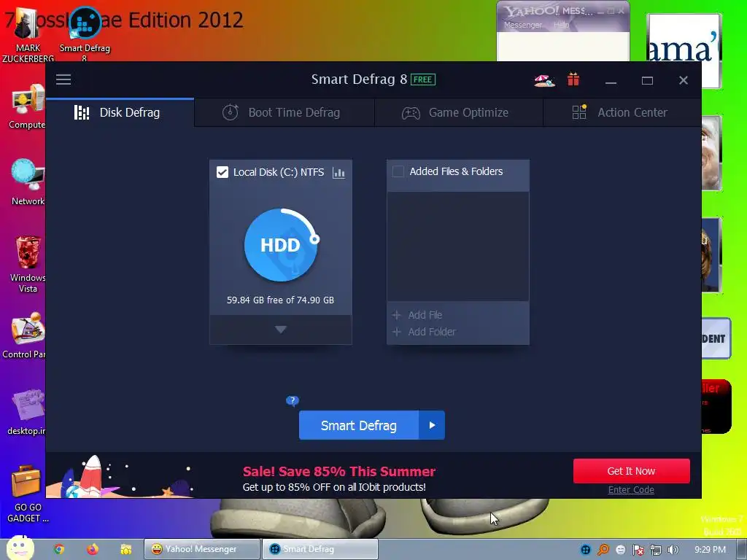Uncheck the Local Disk (C:) NTFS checkbox

[222, 172]
